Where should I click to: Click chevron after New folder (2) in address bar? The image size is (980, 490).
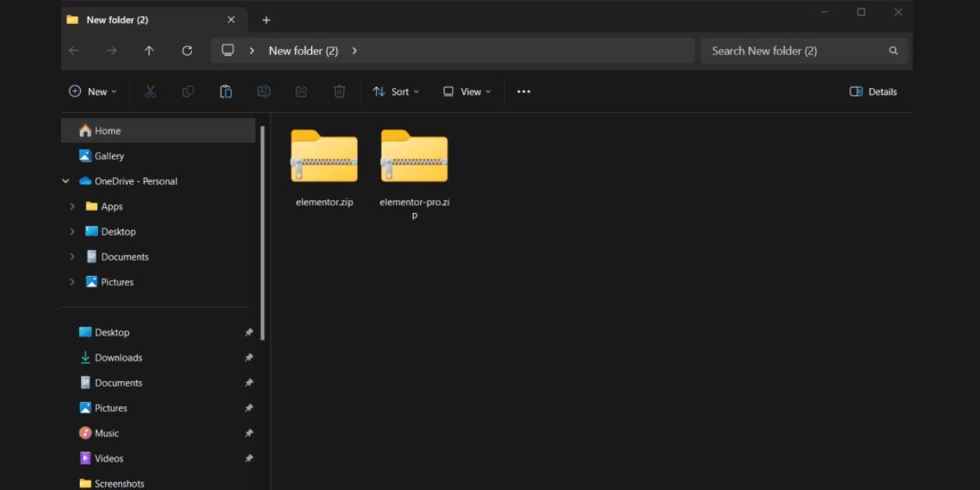(355, 51)
